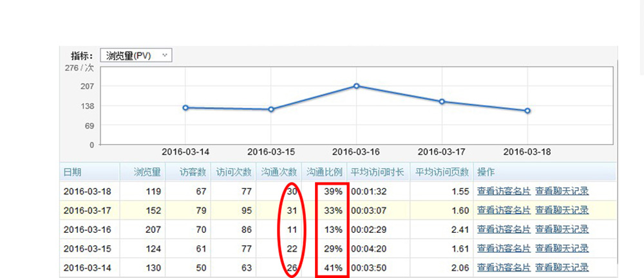
Task: Click the chart data point for 2016-03-17
Action: coord(442,101)
